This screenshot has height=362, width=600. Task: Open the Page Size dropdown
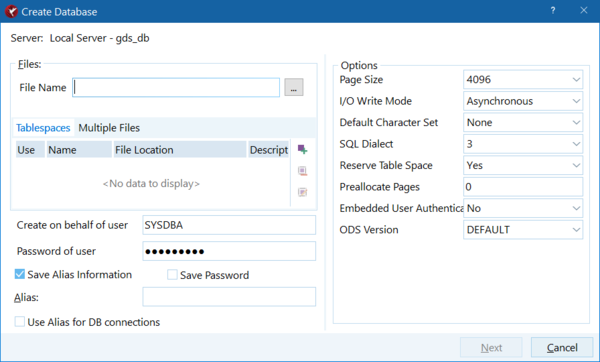point(576,80)
